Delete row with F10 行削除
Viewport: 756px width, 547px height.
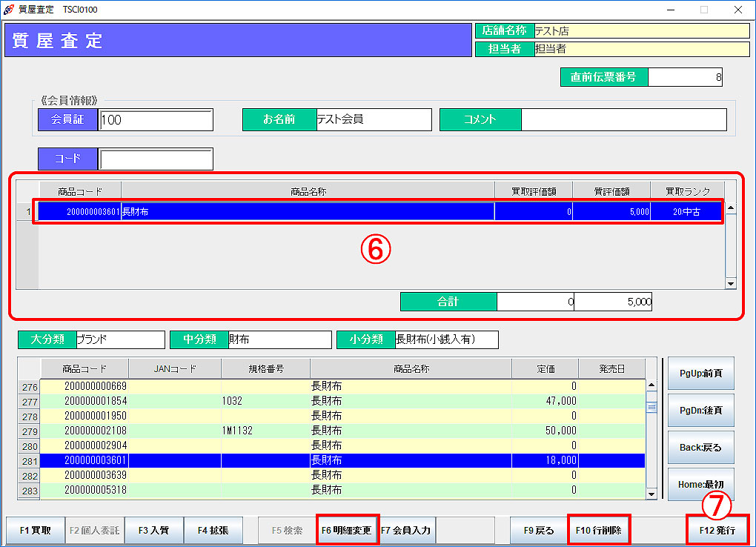[x=598, y=531]
